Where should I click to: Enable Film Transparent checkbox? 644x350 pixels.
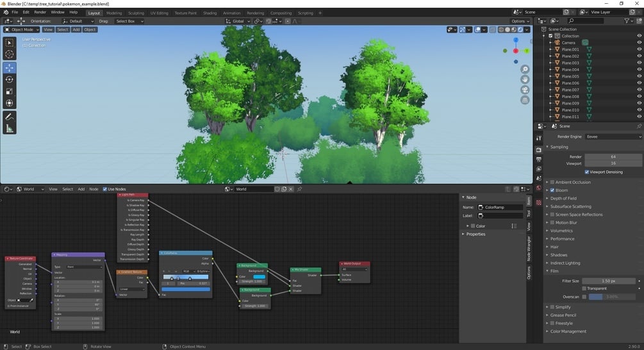584,288
